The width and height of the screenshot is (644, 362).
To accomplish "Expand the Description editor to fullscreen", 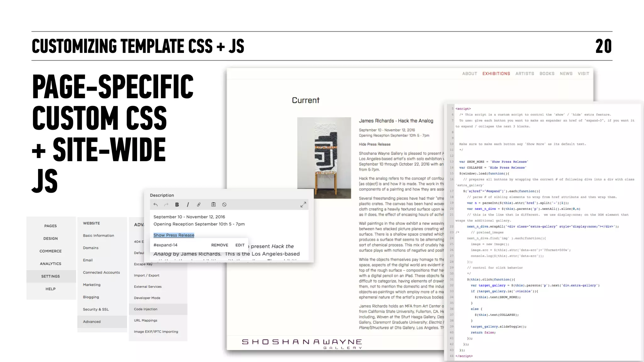I will [x=303, y=205].
